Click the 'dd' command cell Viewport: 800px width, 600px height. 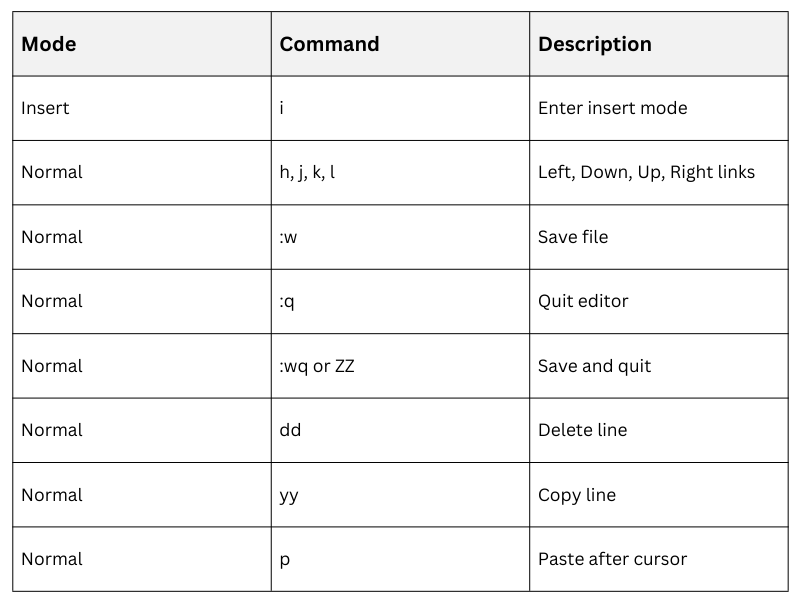tap(291, 430)
